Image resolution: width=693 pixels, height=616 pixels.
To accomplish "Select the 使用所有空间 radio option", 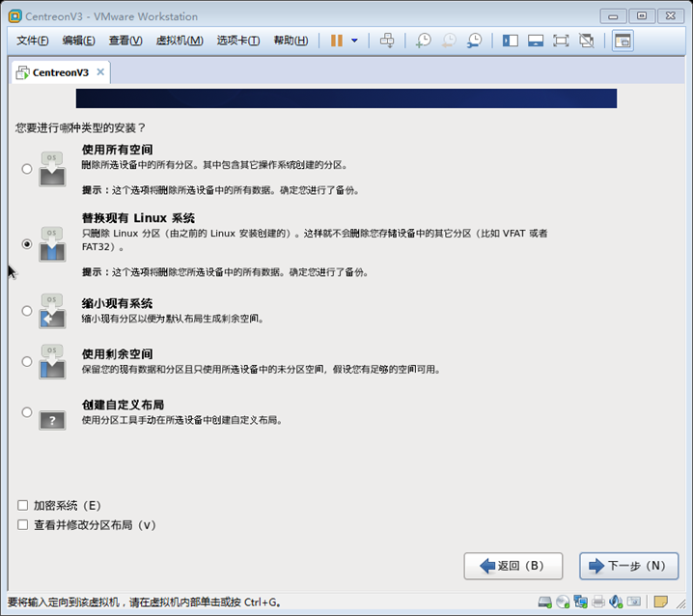I will point(27,169).
